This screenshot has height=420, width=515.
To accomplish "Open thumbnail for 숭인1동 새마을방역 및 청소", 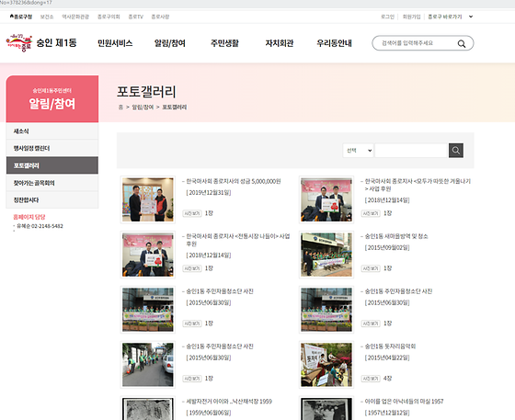I will [x=326, y=255].
